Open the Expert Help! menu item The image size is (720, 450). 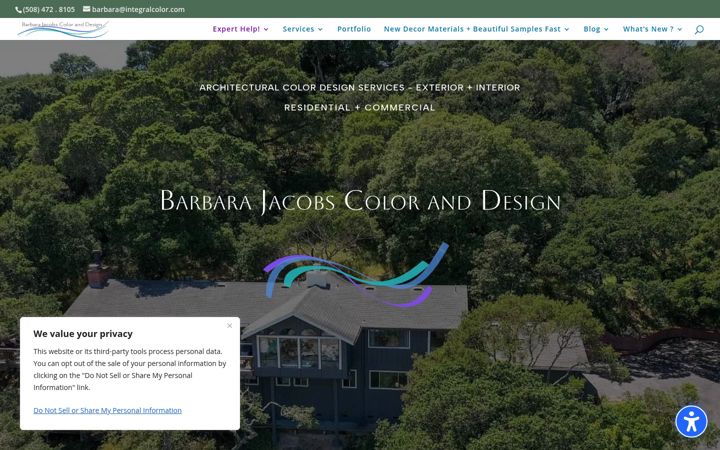tap(236, 29)
